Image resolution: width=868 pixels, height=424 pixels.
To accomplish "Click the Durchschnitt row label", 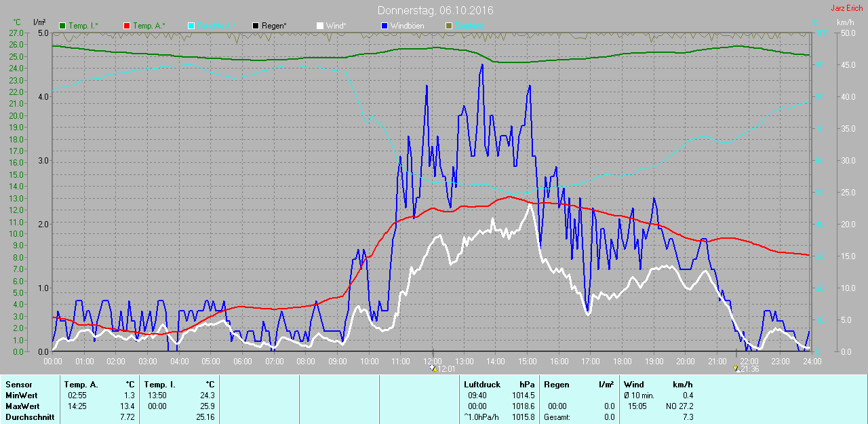I will pos(29,417).
